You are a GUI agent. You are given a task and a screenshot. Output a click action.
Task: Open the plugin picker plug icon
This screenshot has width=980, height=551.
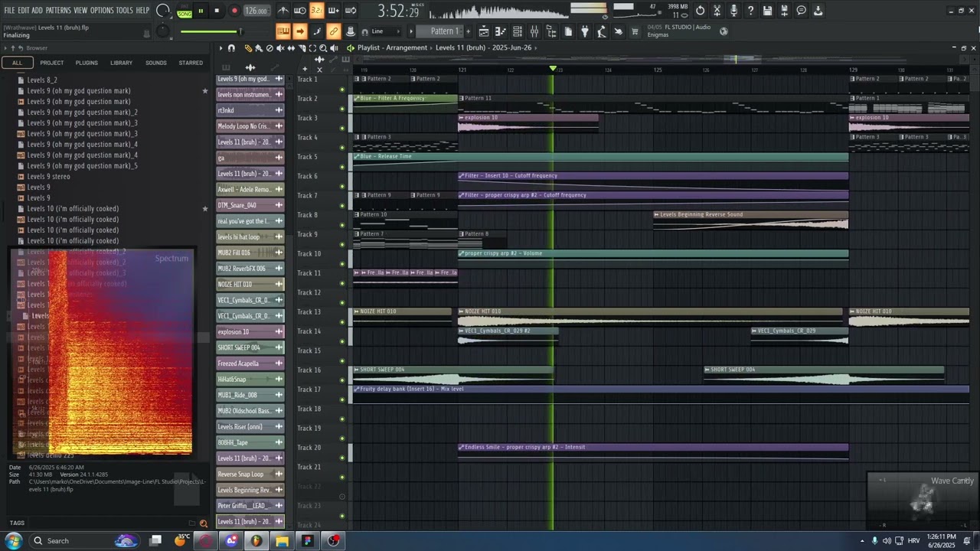[x=585, y=31]
